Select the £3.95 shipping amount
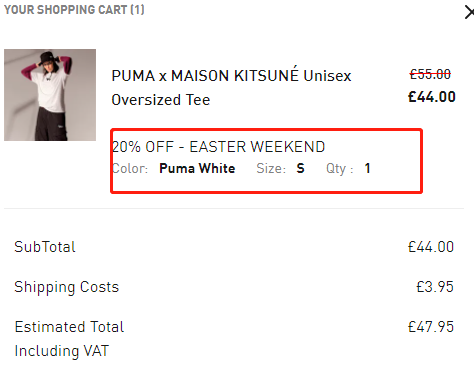The image size is (474, 373). (435, 287)
